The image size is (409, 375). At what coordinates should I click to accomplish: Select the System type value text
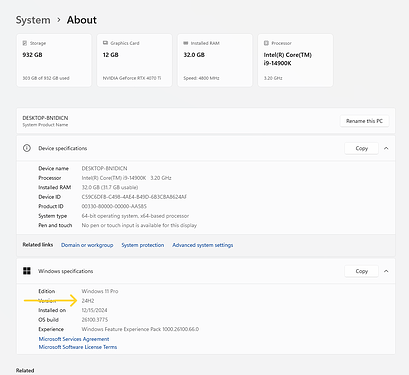click(x=135, y=216)
